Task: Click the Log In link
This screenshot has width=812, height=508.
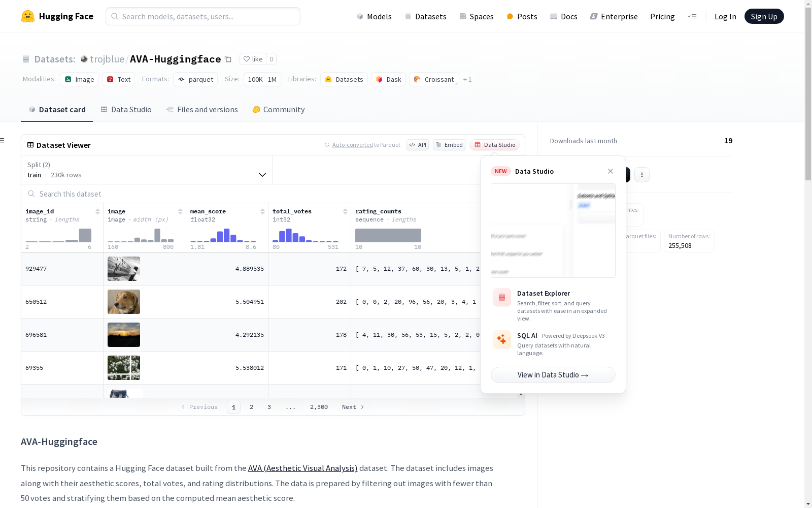Action: pyautogui.click(x=725, y=16)
